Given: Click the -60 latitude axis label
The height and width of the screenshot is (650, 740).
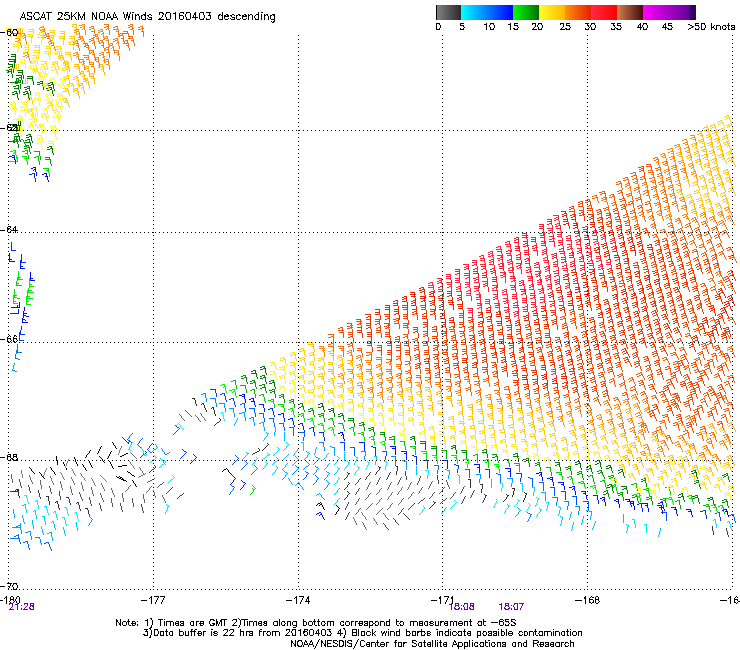Looking at the screenshot, I should click(9, 32).
